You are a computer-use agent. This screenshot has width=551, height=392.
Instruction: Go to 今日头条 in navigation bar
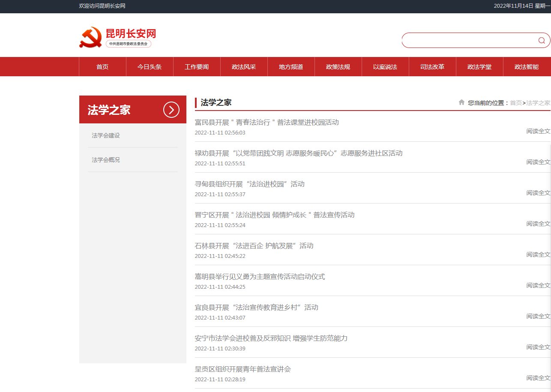150,67
